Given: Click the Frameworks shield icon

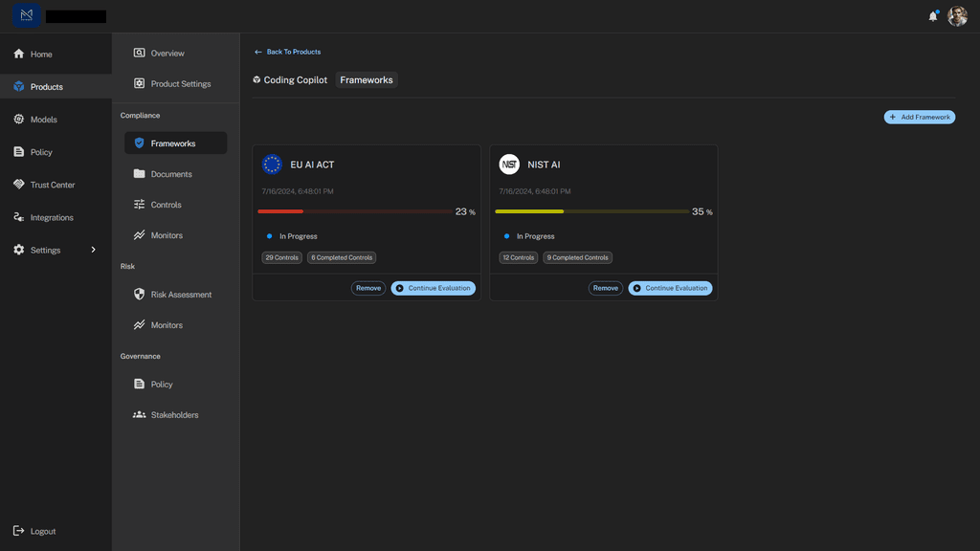Looking at the screenshot, I should click(x=139, y=143).
